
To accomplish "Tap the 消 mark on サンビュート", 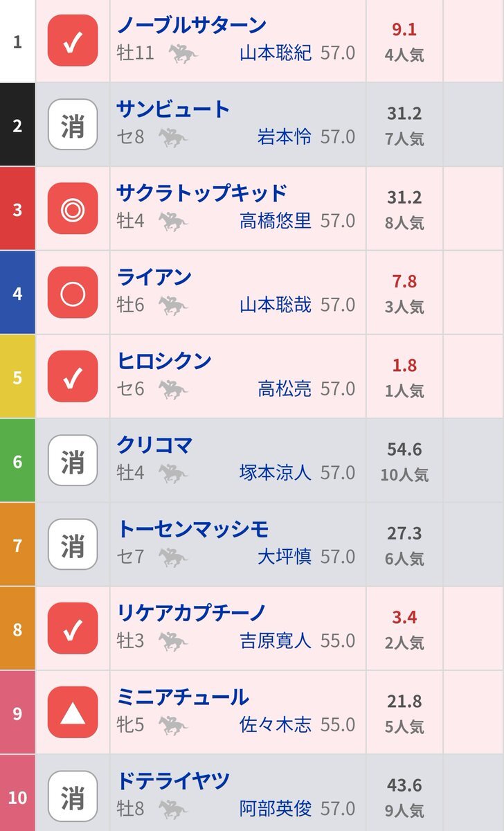I will 73,125.
